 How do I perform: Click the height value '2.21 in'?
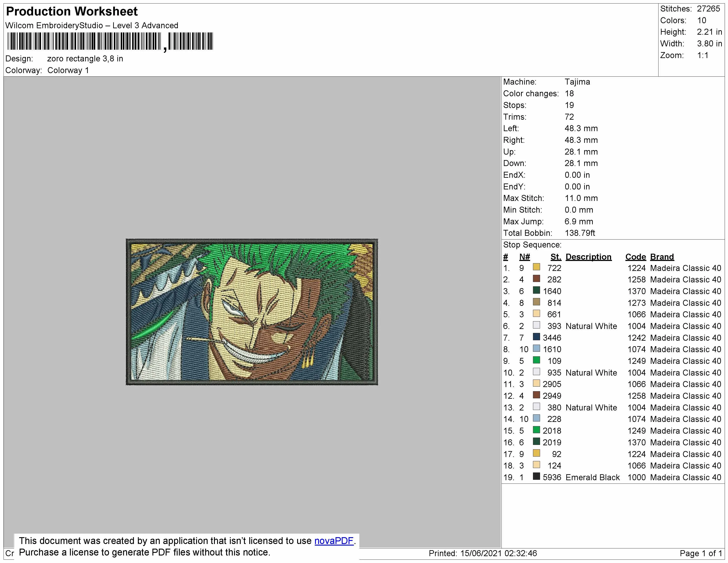click(x=709, y=32)
